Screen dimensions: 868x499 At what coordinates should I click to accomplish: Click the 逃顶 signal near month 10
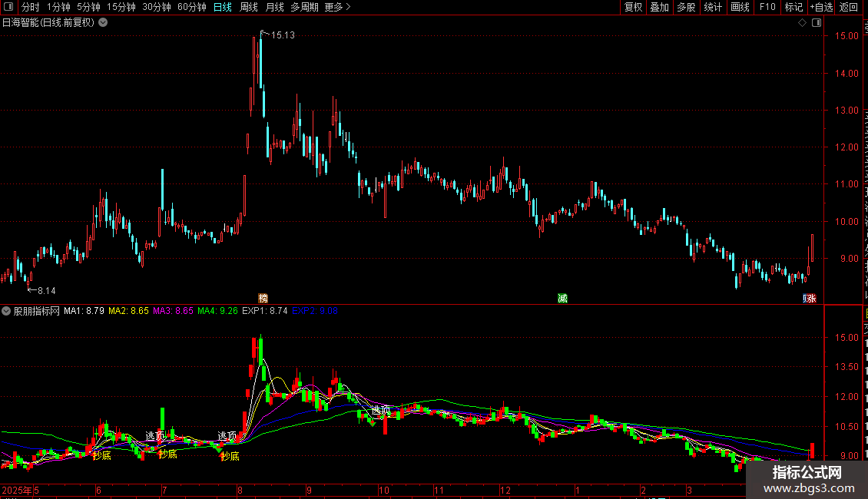coord(381,411)
